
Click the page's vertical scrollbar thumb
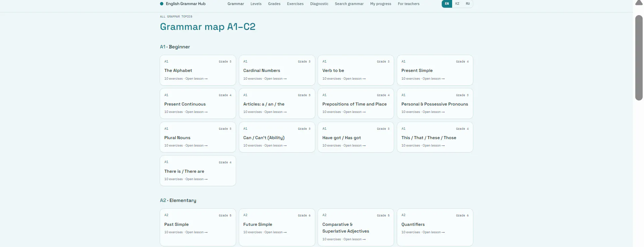(639, 57)
